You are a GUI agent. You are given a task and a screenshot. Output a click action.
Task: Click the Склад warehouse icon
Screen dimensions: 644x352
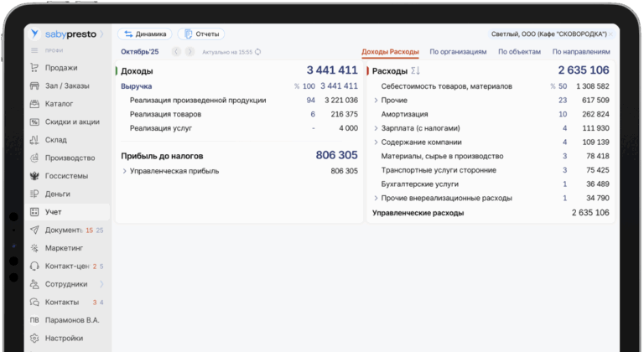(34, 140)
